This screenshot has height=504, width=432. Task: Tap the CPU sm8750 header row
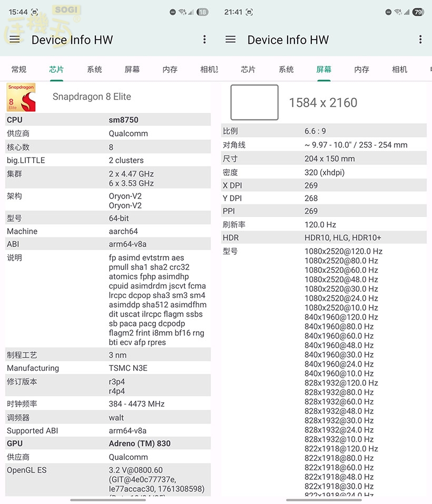pyautogui.click(x=108, y=120)
